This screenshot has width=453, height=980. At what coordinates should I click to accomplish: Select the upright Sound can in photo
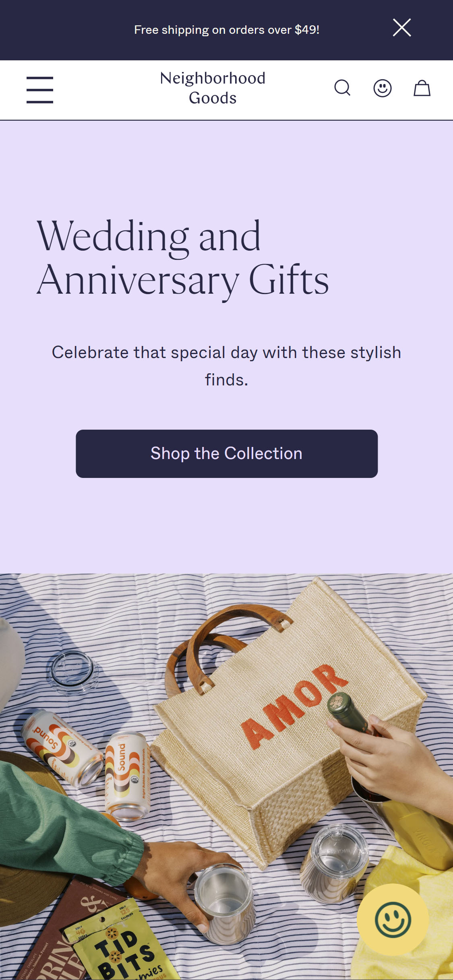[x=127, y=776]
